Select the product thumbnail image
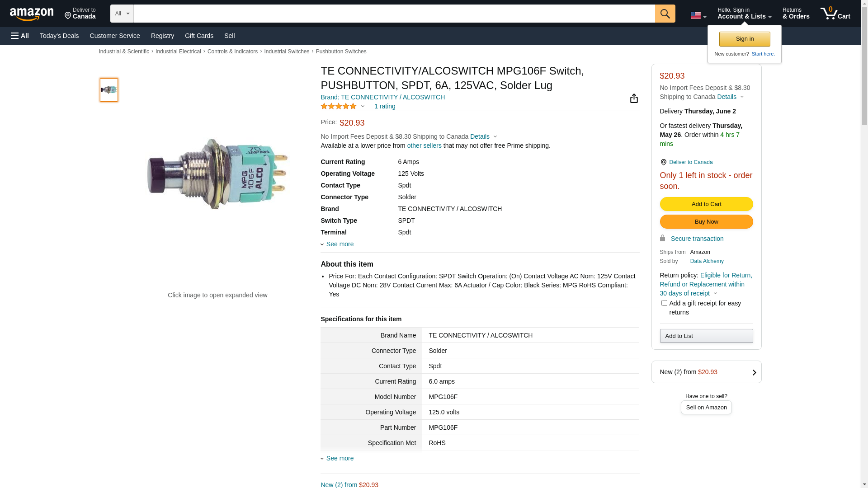Screen dimensions: 868x488 pos(109,90)
